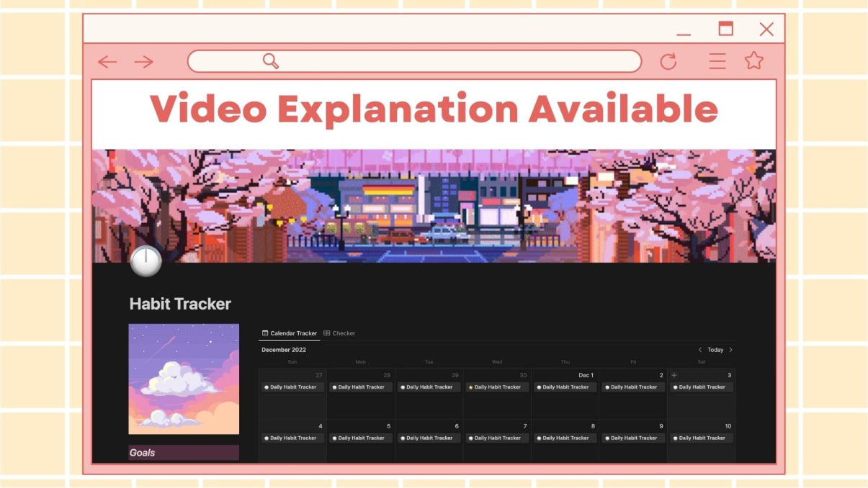Viewport: 868px width, 488px height.
Task: Open the hamburger menu icon
Action: coord(717,61)
